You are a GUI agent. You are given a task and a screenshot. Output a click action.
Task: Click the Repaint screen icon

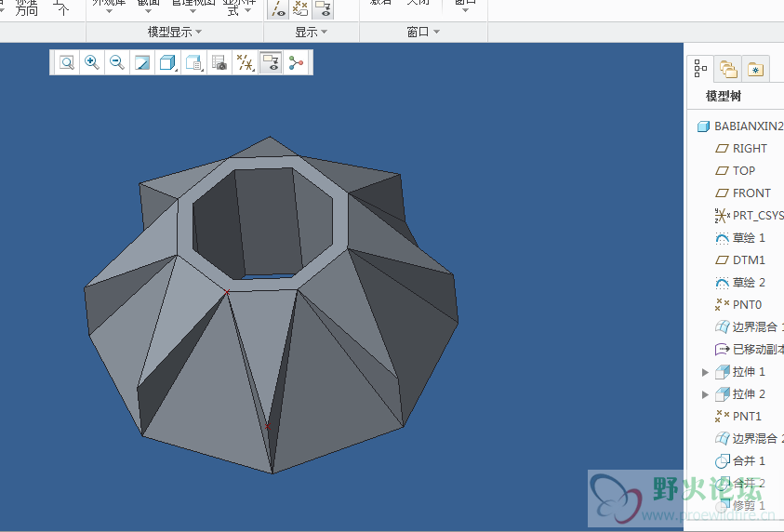[142, 63]
